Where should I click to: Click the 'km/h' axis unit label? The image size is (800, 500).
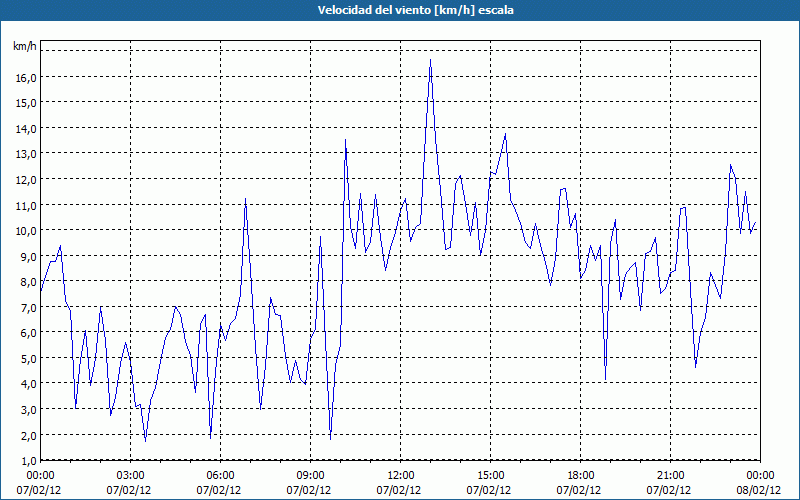(25, 46)
